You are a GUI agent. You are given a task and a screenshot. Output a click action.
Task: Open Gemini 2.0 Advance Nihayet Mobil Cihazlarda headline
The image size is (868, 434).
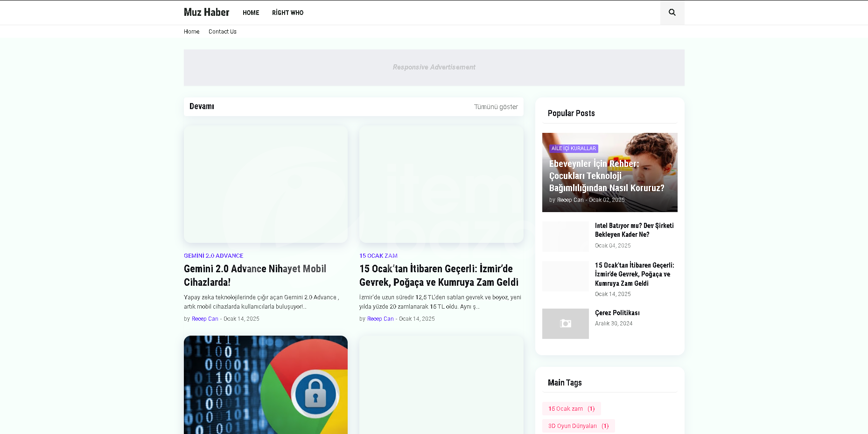tap(255, 276)
